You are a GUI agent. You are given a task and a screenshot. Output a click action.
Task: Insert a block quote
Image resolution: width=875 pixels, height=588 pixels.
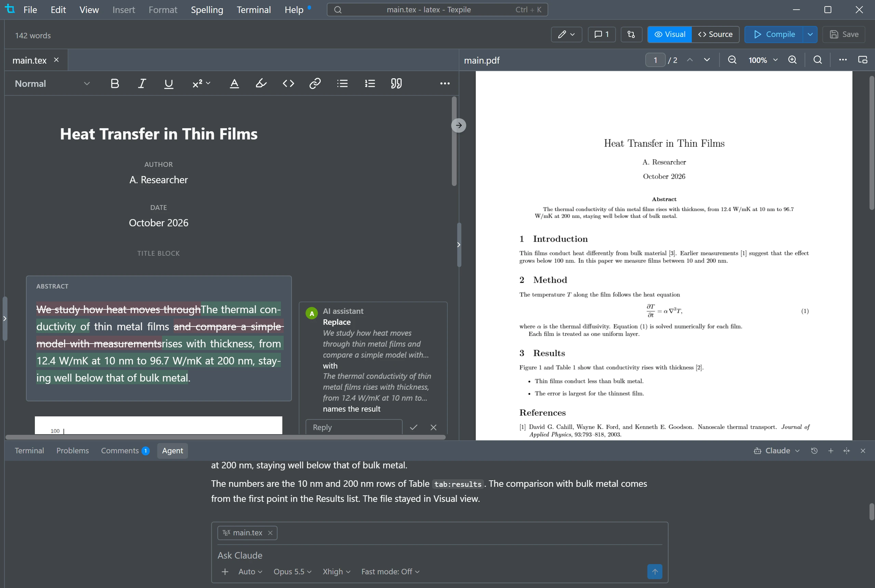point(396,83)
